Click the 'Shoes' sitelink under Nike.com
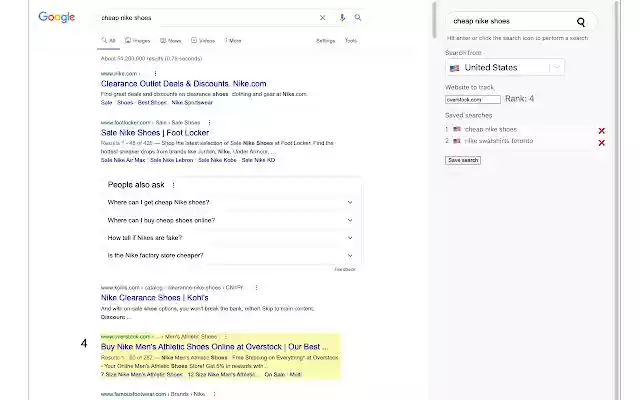Screen dimensions: 640x400 (x=125, y=102)
